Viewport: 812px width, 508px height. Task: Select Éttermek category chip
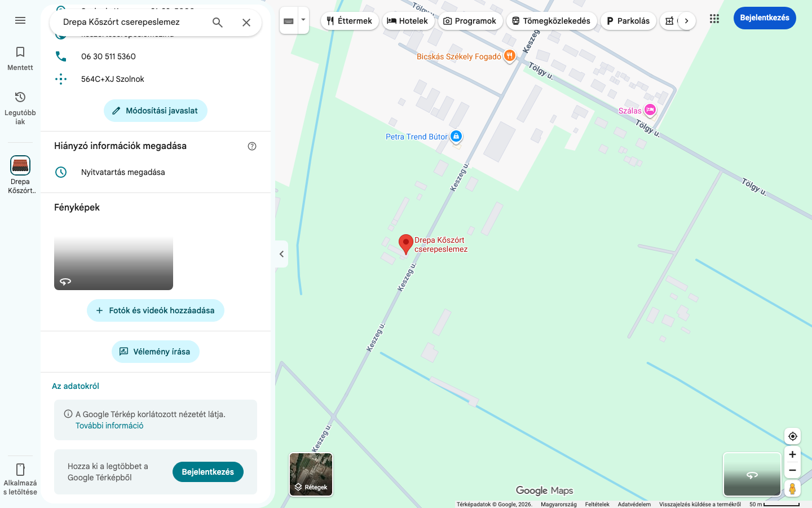(x=350, y=21)
